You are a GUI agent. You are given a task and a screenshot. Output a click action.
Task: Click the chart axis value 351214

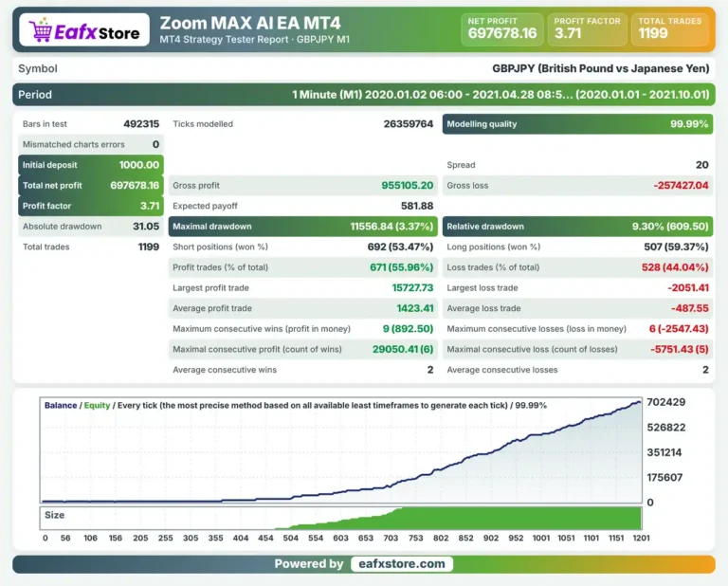[x=664, y=452]
